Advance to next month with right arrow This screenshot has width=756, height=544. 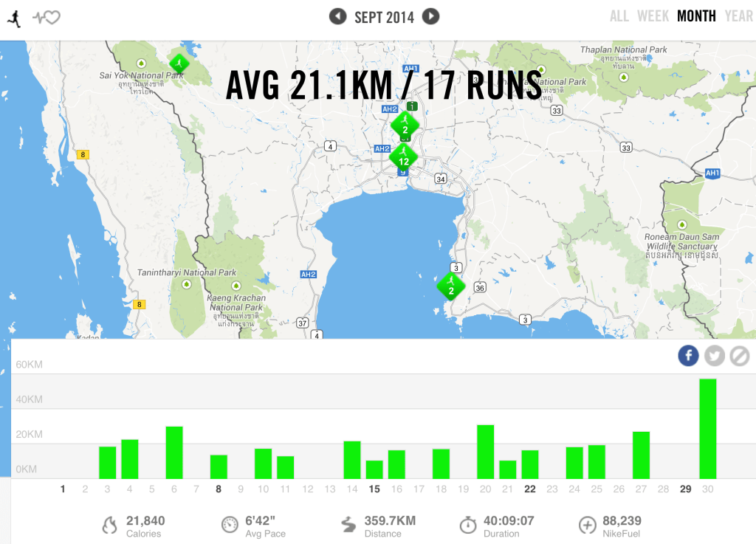point(430,16)
